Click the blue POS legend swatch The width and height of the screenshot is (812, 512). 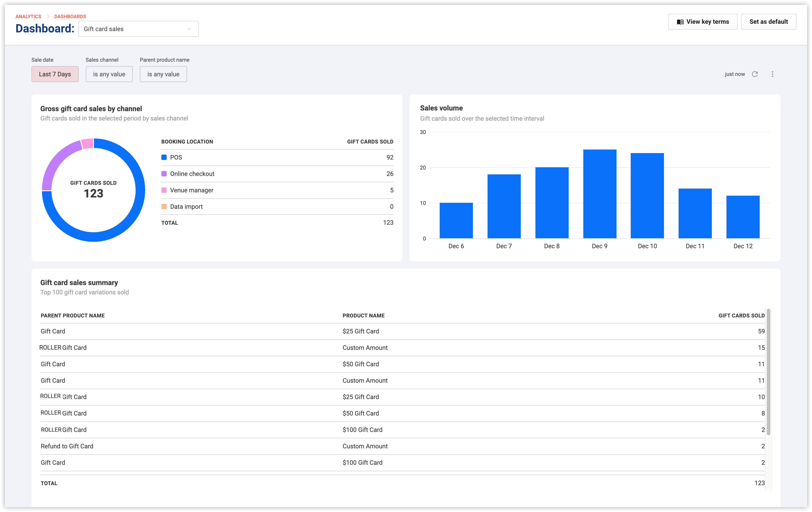coord(164,157)
